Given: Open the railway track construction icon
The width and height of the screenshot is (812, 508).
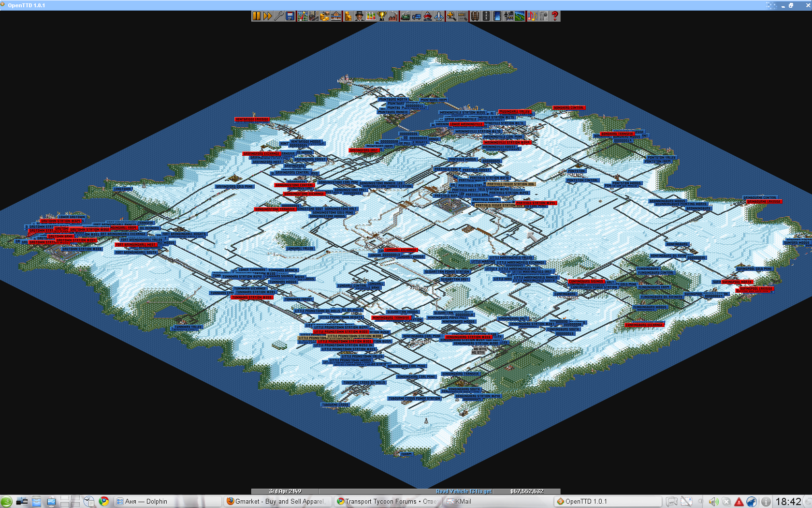Looking at the screenshot, I should (x=475, y=16).
